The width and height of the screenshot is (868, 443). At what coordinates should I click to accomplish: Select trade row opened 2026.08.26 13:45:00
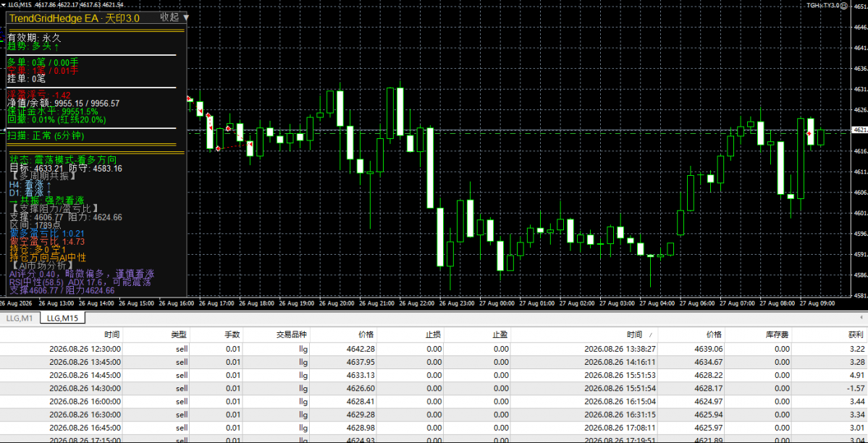(x=434, y=362)
